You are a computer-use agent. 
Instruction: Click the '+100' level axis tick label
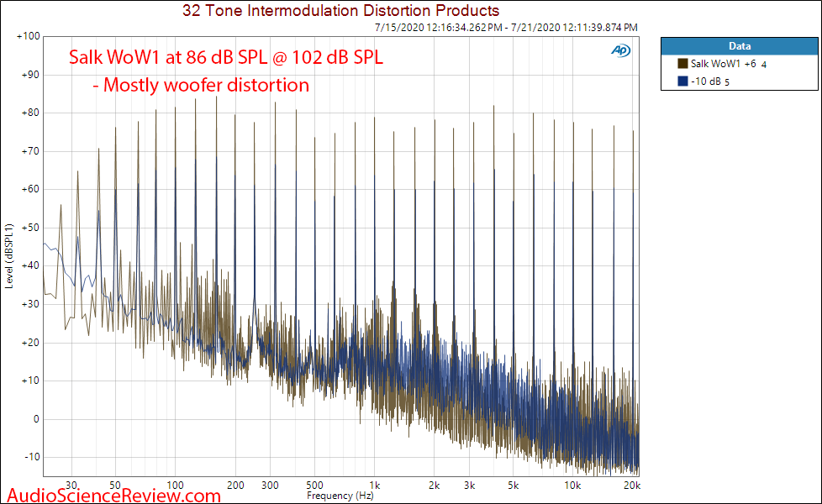[x=29, y=36]
